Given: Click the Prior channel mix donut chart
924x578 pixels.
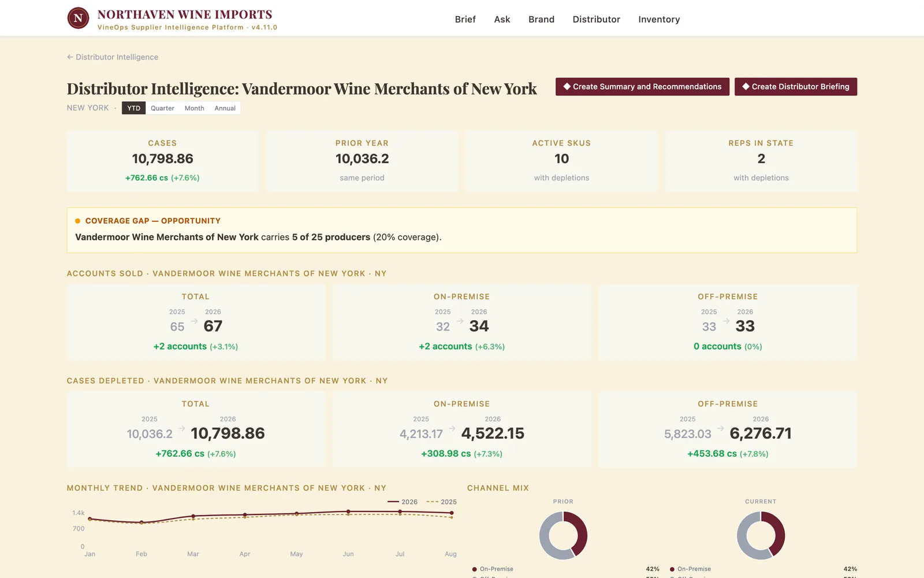Looking at the screenshot, I should point(563,535).
